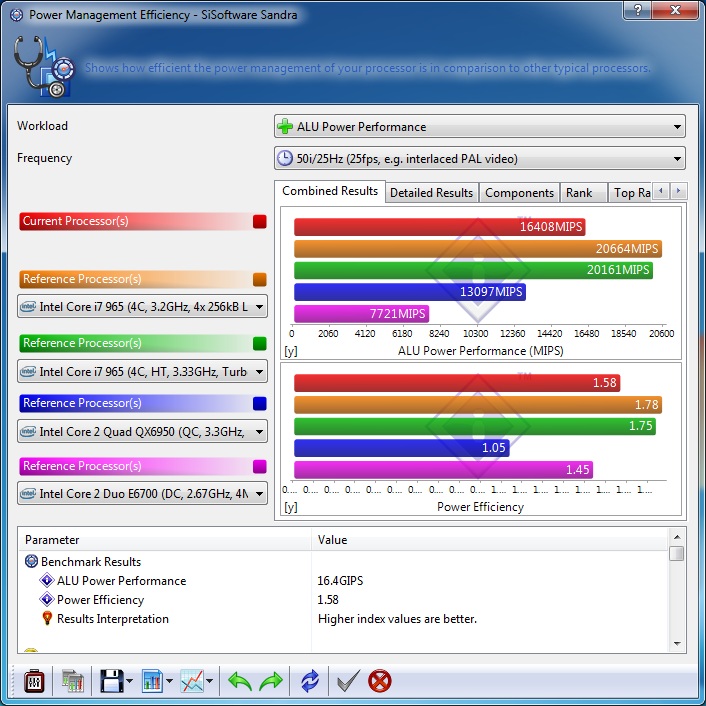Click the results list scroll up arrow
The image size is (706, 706).
676,537
